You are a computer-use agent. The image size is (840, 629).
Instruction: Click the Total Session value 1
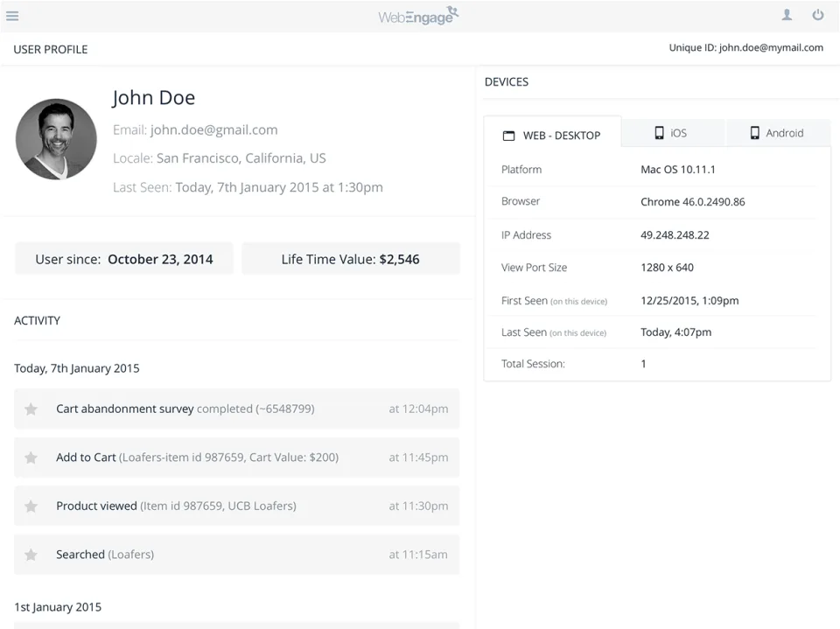pyautogui.click(x=643, y=364)
